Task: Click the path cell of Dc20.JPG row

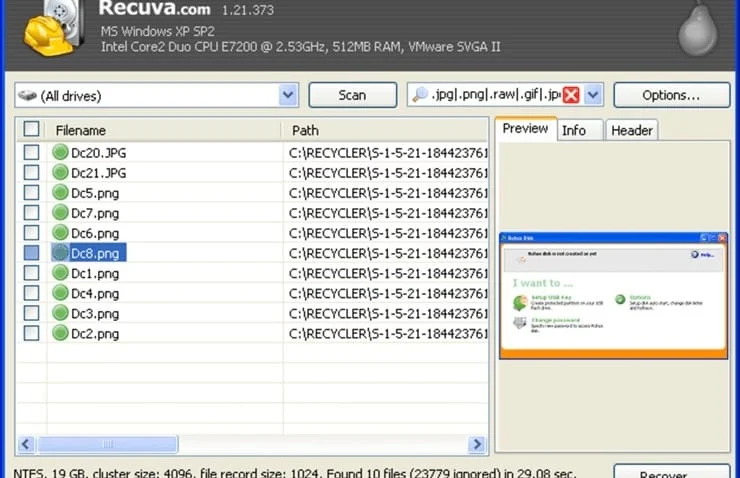Action: point(386,153)
